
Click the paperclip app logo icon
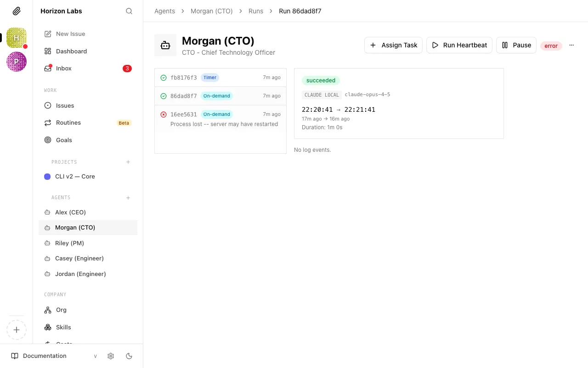pos(17,11)
